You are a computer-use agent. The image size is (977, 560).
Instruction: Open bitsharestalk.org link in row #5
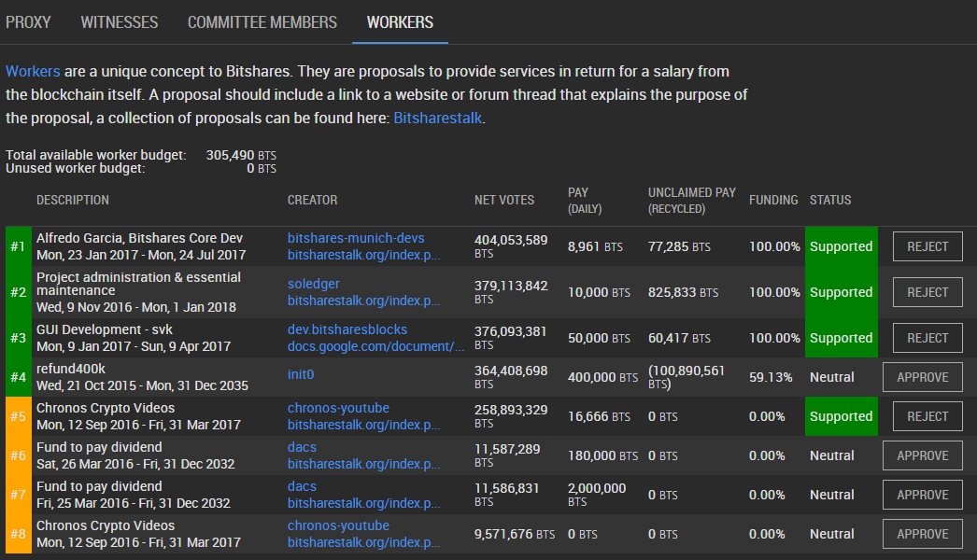[x=364, y=425]
